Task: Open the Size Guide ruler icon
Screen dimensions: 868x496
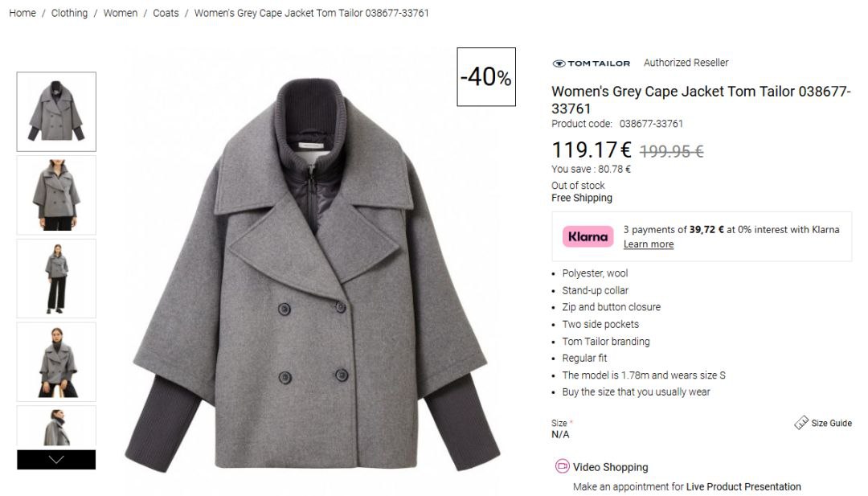Action: tap(800, 423)
